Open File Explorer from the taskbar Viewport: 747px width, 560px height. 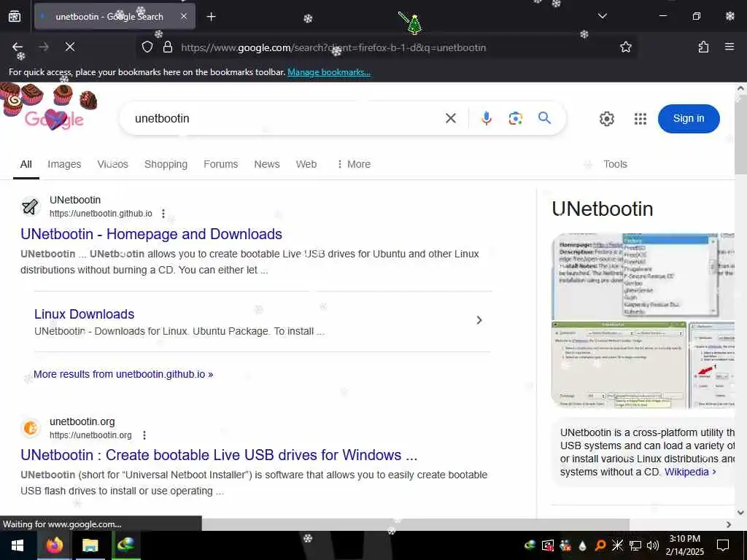90,545
